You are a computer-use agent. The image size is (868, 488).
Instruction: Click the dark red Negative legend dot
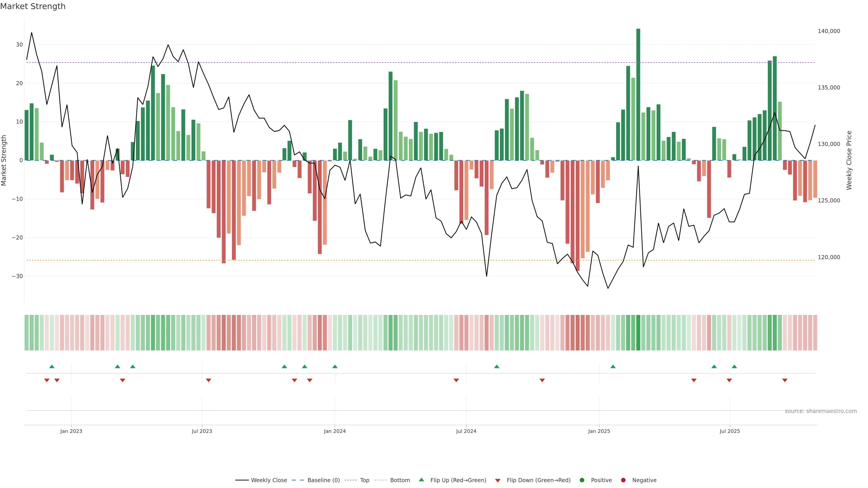[623, 480]
